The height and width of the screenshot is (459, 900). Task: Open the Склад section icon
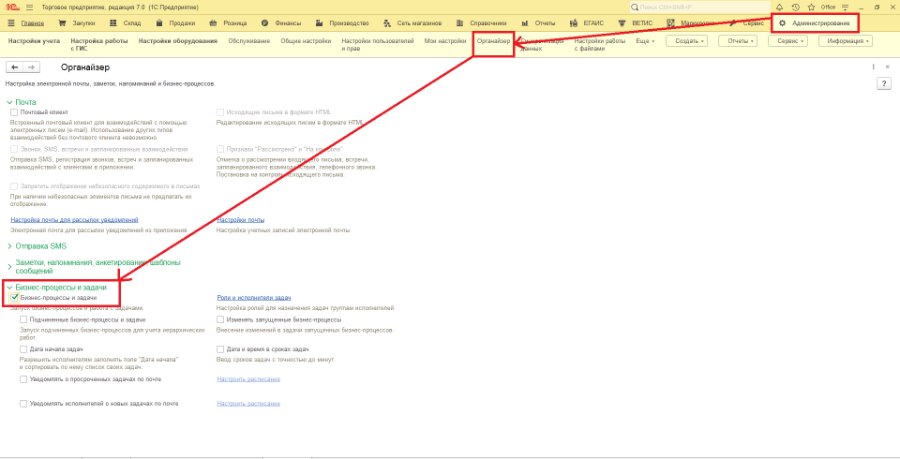point(112,24)
